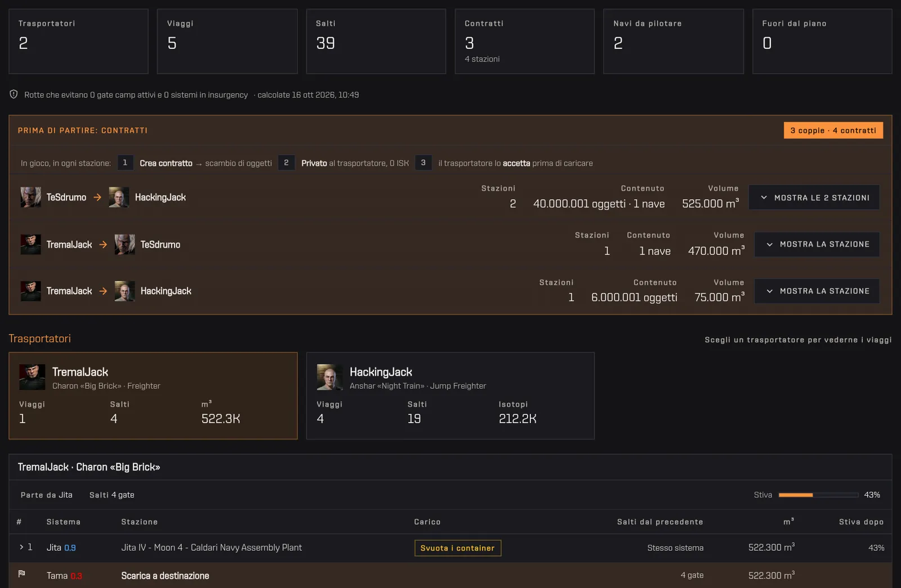Screen dimensions: 901x588
Task: Click the "Stazione" column header
Action: click(x=139, y=522)
